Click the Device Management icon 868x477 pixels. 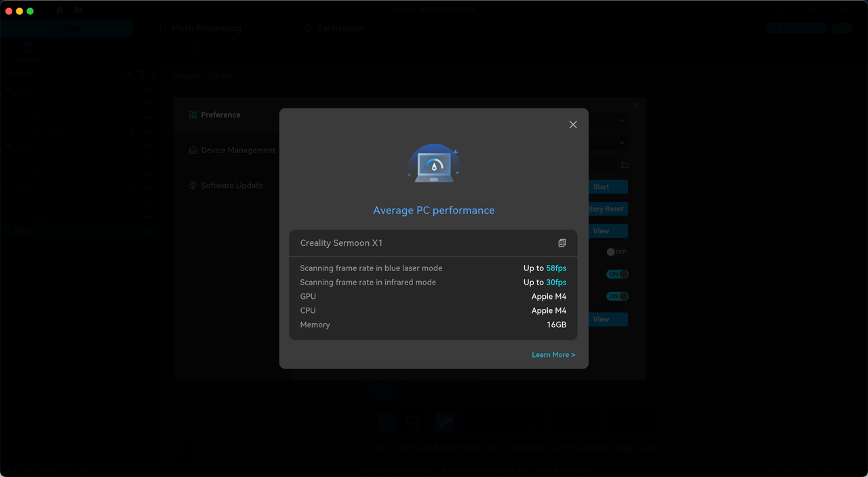[193, 150]
